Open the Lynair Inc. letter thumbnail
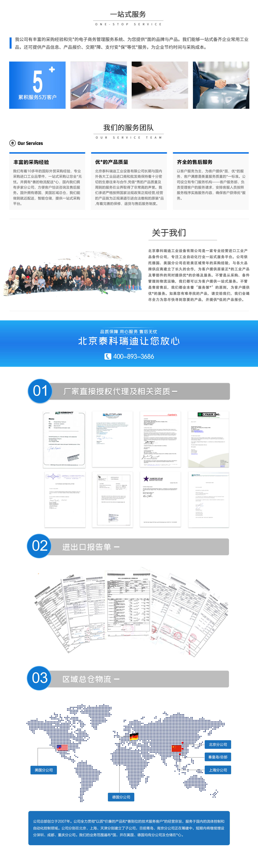The width and height of the screenshot is (258, 868). 208,439
